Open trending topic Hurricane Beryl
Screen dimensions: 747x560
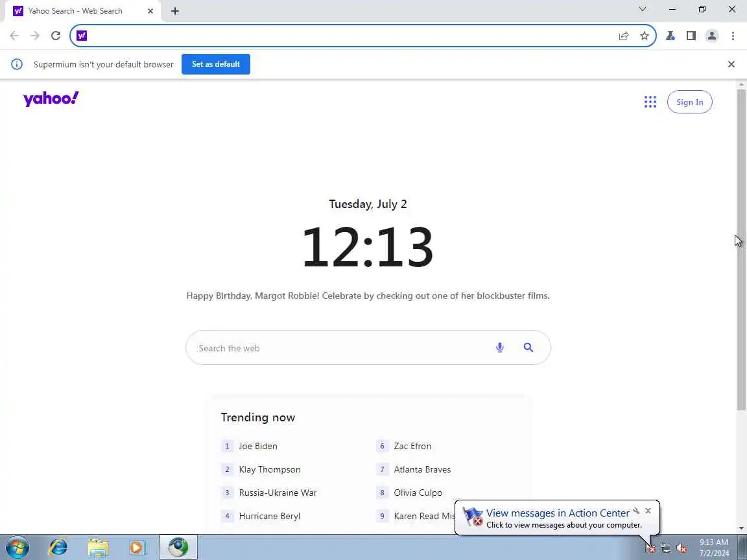click(x=270, y=516)
